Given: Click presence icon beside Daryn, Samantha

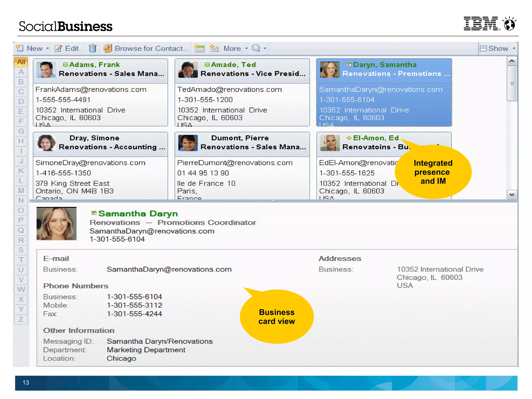Looking at the screenshot, I should (x=349, y=64).
